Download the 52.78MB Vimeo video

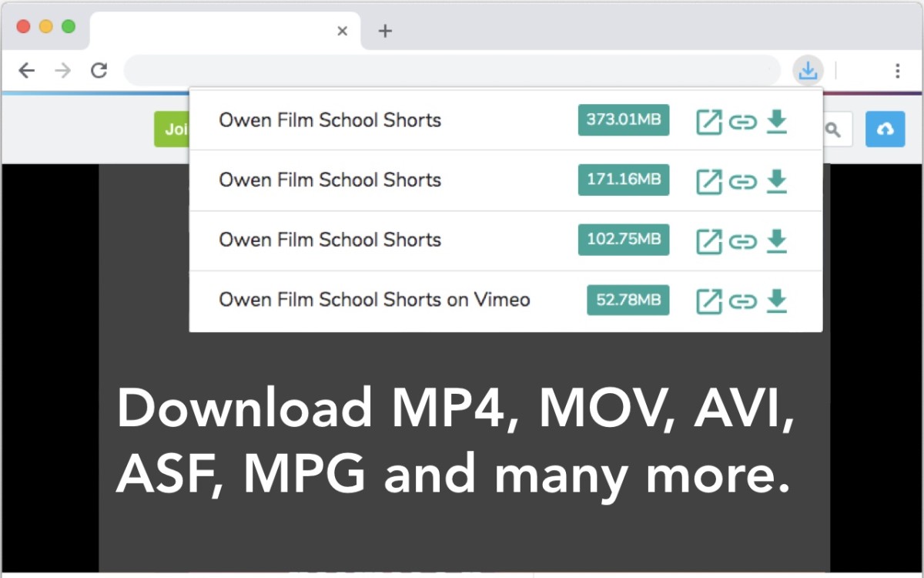click(777, 301)
